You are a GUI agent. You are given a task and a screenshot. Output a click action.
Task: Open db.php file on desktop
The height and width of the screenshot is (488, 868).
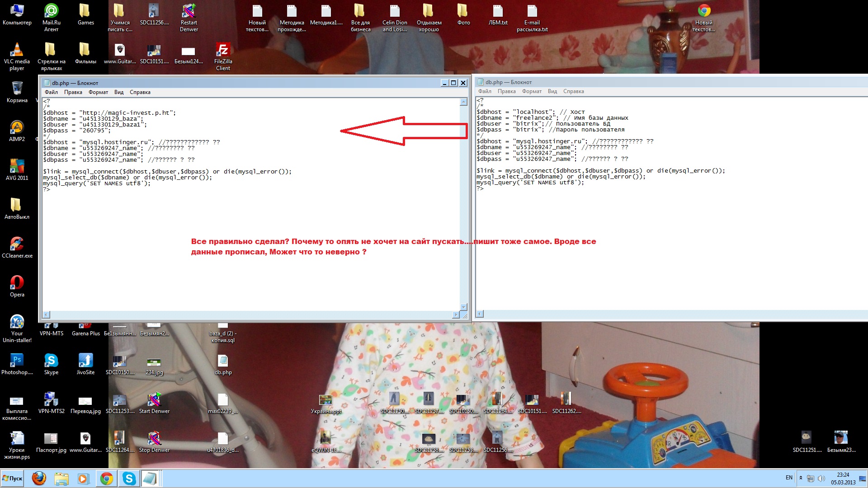coord(223,362)
